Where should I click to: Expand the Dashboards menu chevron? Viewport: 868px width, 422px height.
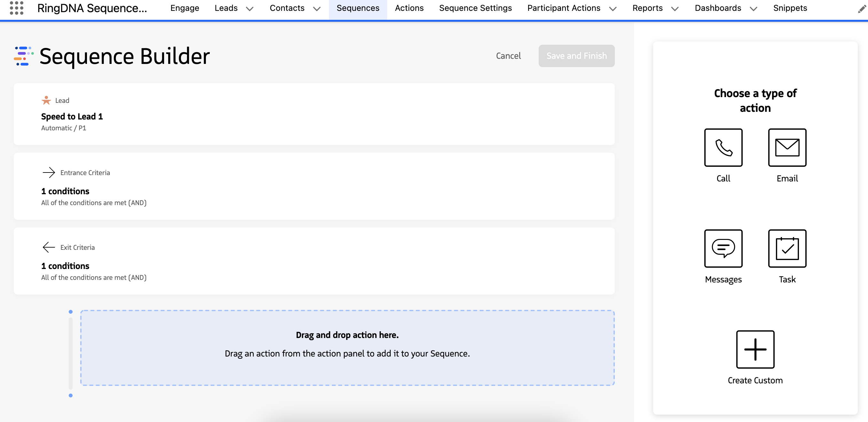[x=754, y=9]
